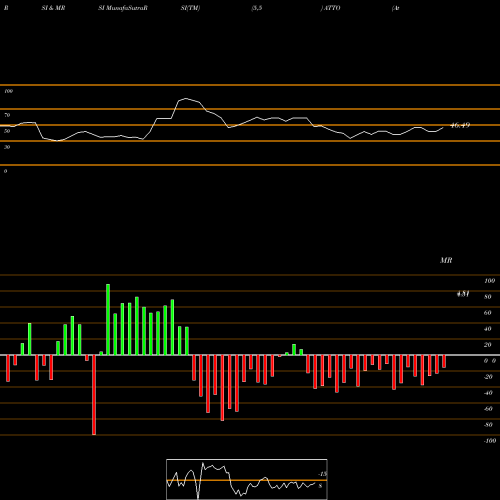This screenshot has width=500, height=500.
Task: Click the 70 level label on RSI axis
Action: point(7,115)
